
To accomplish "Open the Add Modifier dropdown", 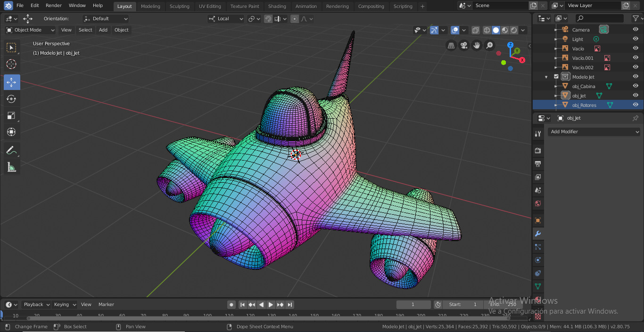I will point(594,132).
